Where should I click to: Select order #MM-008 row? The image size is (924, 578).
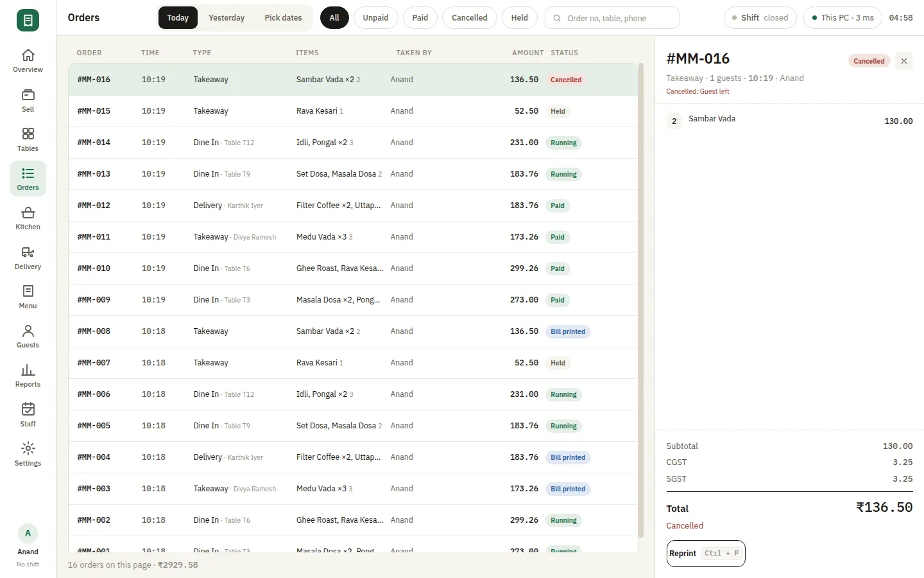pos(353,331)
